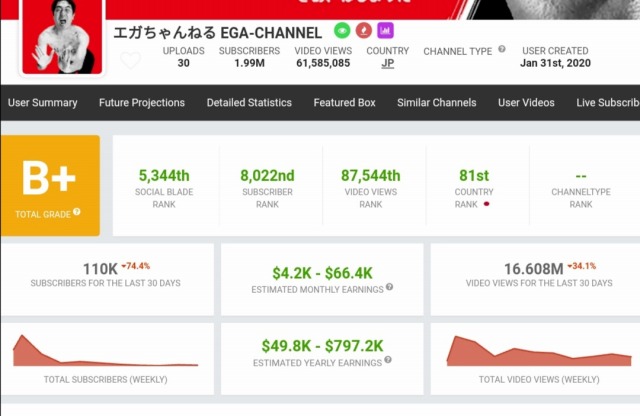Open the Live Subscriber tab
The width and height of the screenshot is (640, 416).
608,102
